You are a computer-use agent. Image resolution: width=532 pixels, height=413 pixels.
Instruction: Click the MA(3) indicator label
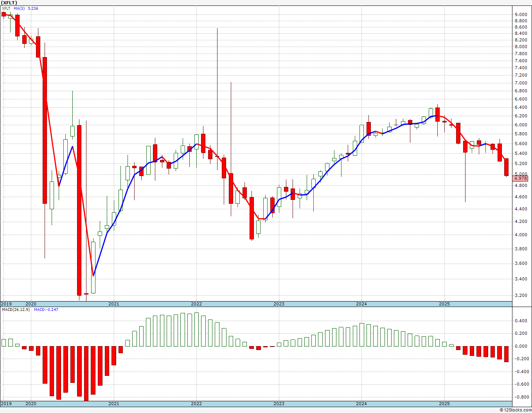pyautogui.click(x=20, y=8)
